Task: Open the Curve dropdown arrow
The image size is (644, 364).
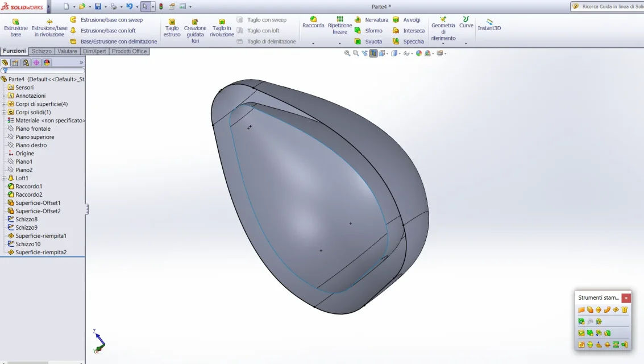Action: coord(466,43)
